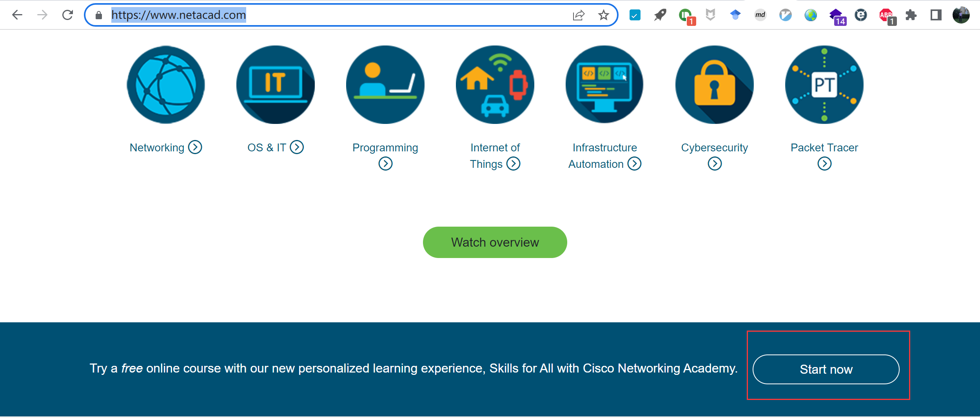The height and width of the screenshot is (418, 980).
Task: Open the Packet Tracer PT icon
Action: click(824, 85)
